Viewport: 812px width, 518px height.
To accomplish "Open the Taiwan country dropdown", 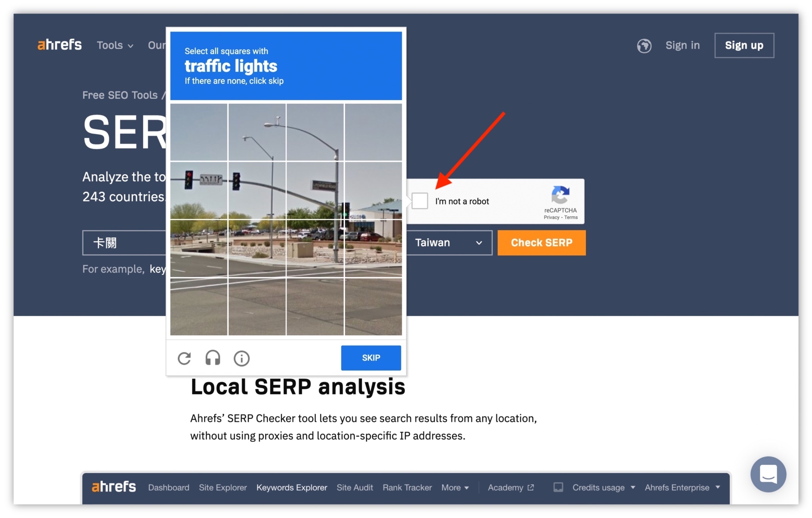I will (x=449, y=243).
